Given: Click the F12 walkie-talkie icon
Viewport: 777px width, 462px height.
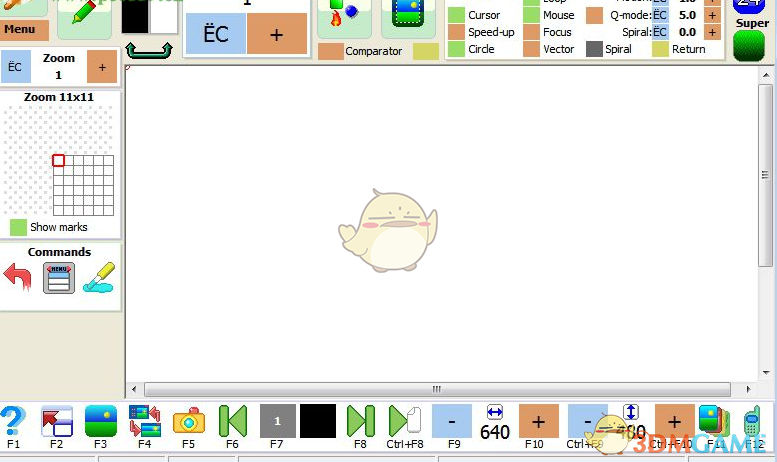Looking at the screenshot, I should point(752,421).
